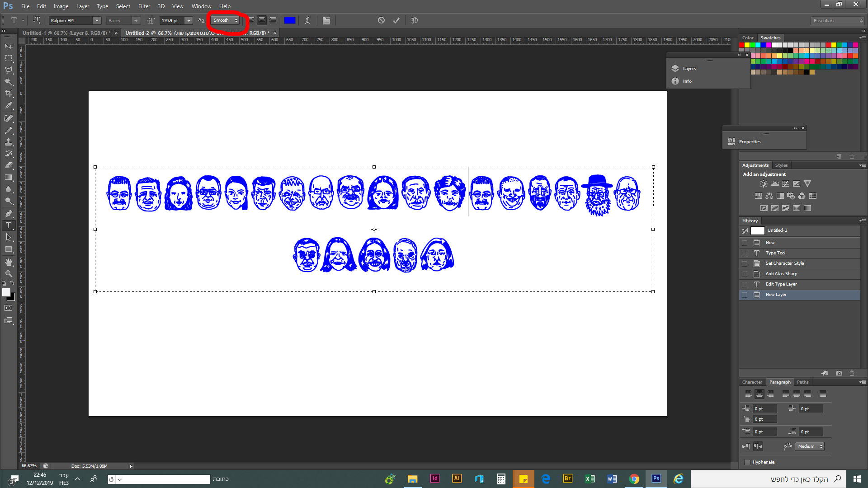The width and height of the screenshot is (868, 488).
Task: Select the Edit Type Layer history state
Action: (x=781, y=284)
